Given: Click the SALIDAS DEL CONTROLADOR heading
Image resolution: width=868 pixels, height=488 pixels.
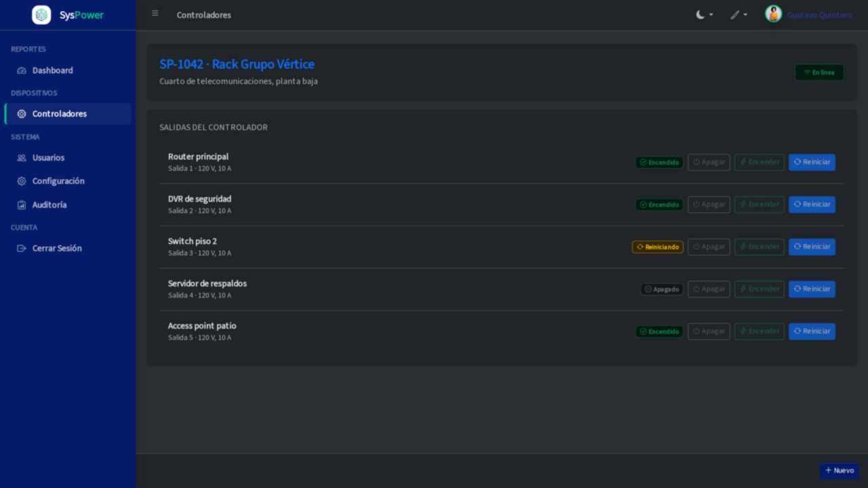Looking at the screenshot, I should click(x=214, y=127).
